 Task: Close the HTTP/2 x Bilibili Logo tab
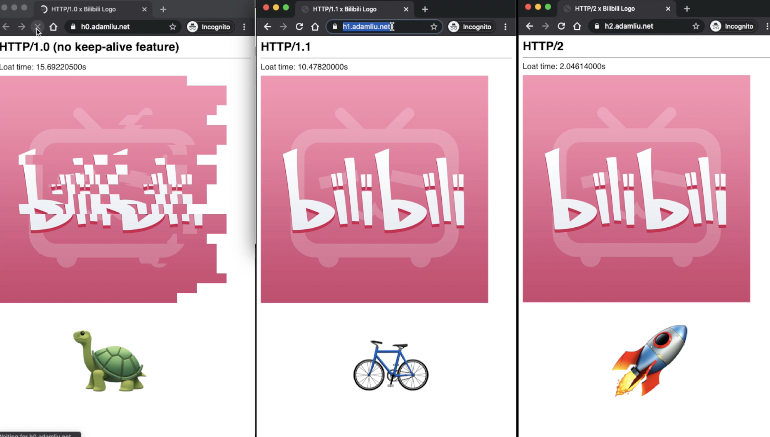point(668,8)
